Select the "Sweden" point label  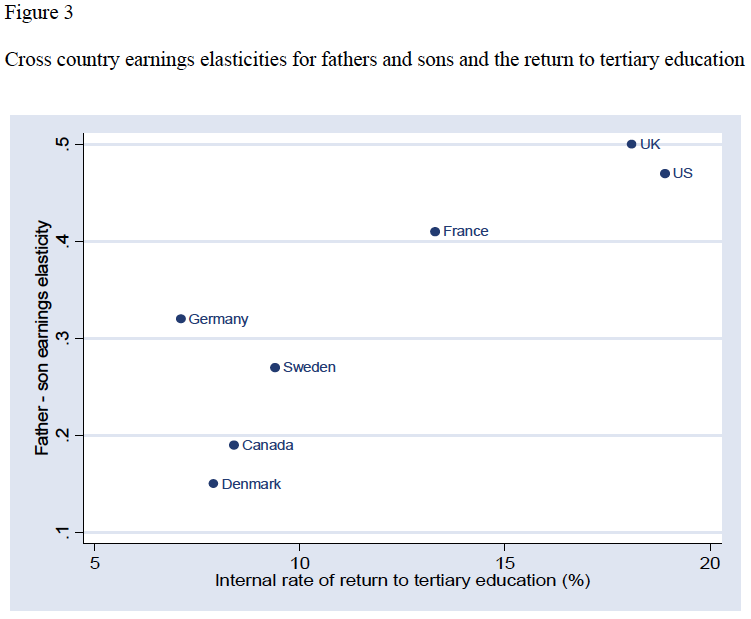(x=310, y=367)
